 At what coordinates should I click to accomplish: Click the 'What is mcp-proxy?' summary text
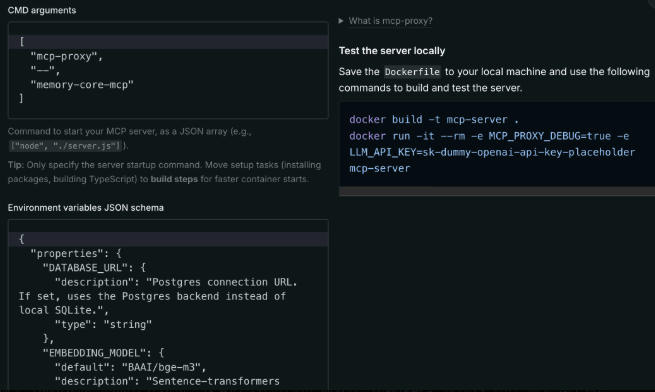click(390, 21)
